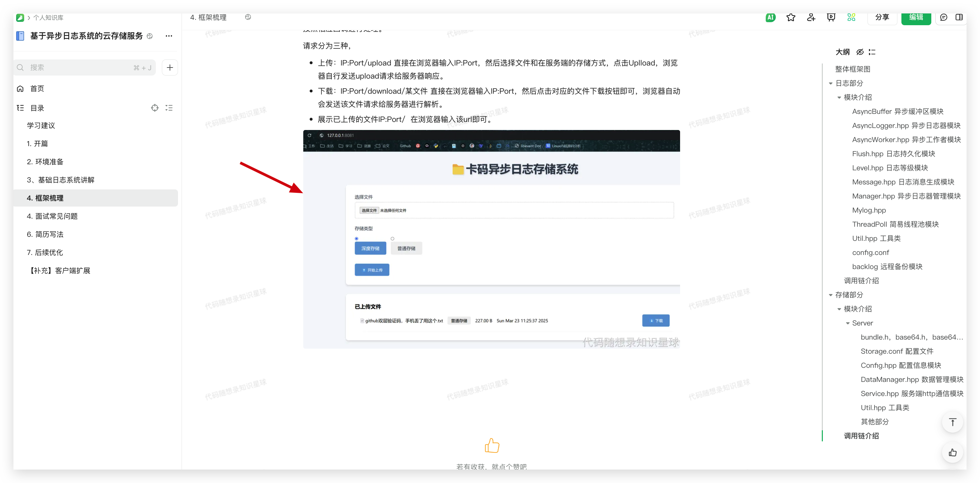Locate current document in 目录

click(x=154, y=108)
